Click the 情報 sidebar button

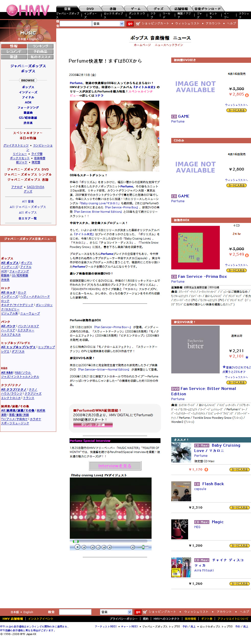[x=14, y=46]
